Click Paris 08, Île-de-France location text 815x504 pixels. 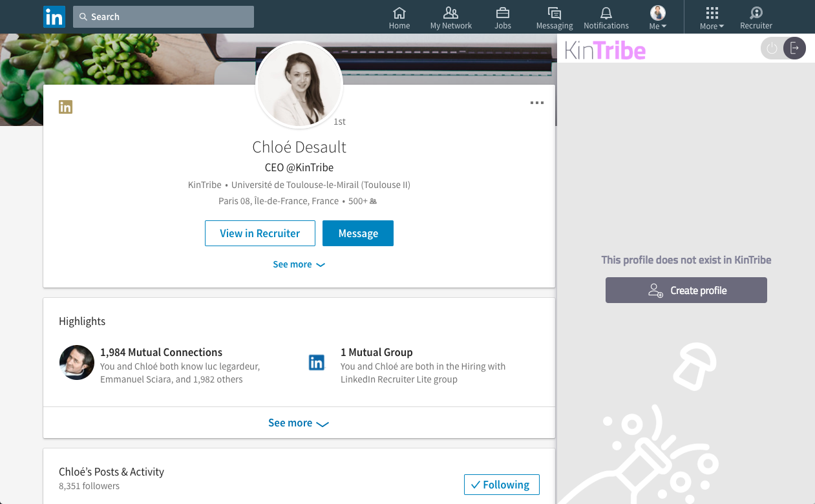tap(279, 201)
